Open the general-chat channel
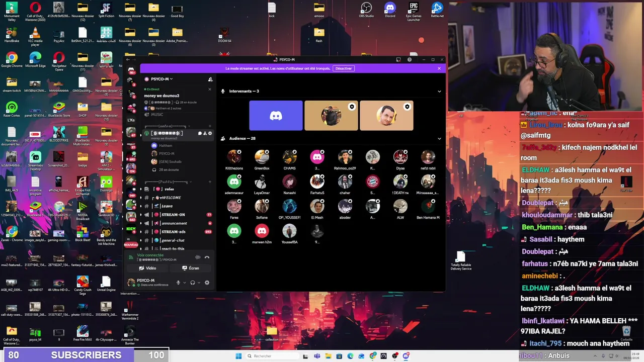The width and height of the screenshot is (644, 362). (x=173, y=240)
